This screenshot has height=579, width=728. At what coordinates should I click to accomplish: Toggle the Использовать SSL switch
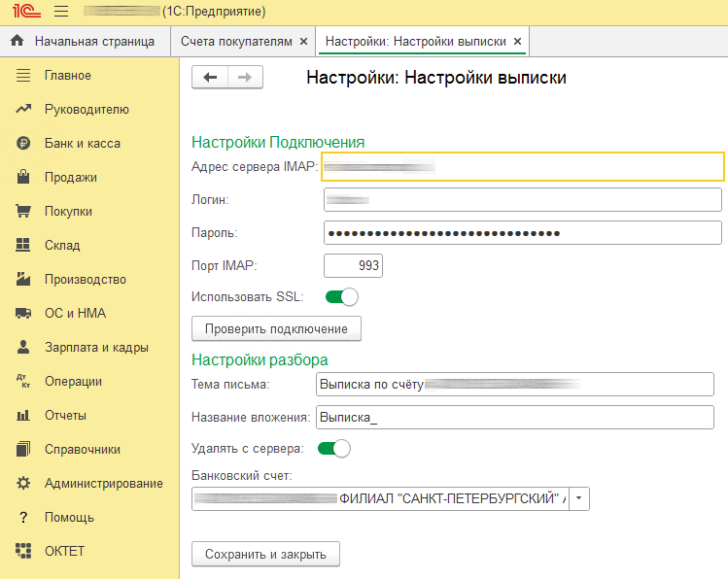341,296
